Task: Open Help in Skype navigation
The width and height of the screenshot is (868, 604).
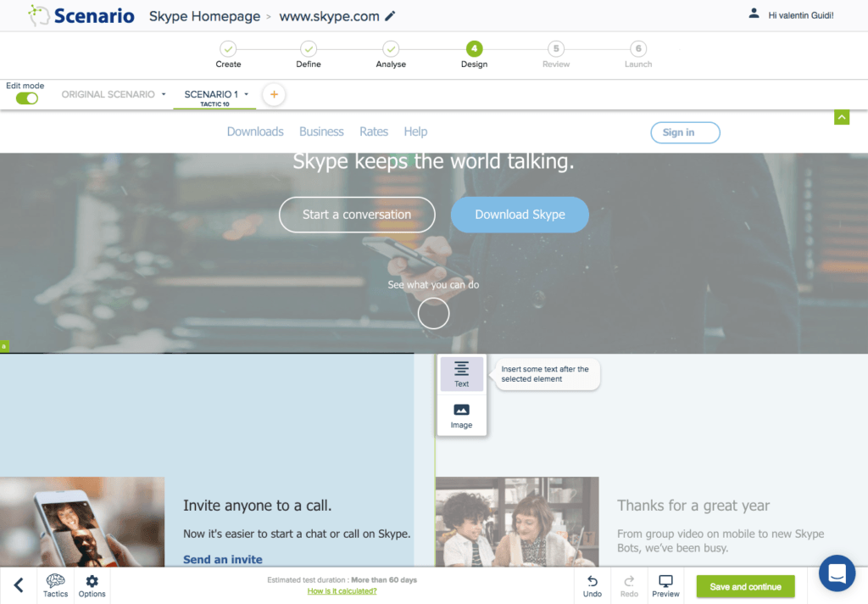Action: [x=415, y=131]
